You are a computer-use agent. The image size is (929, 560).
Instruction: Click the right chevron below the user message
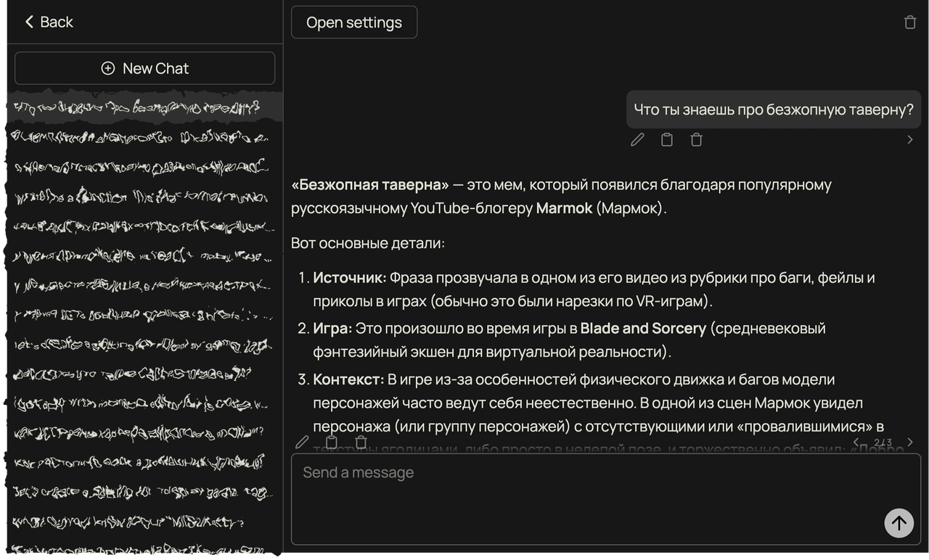coord(910,140)
